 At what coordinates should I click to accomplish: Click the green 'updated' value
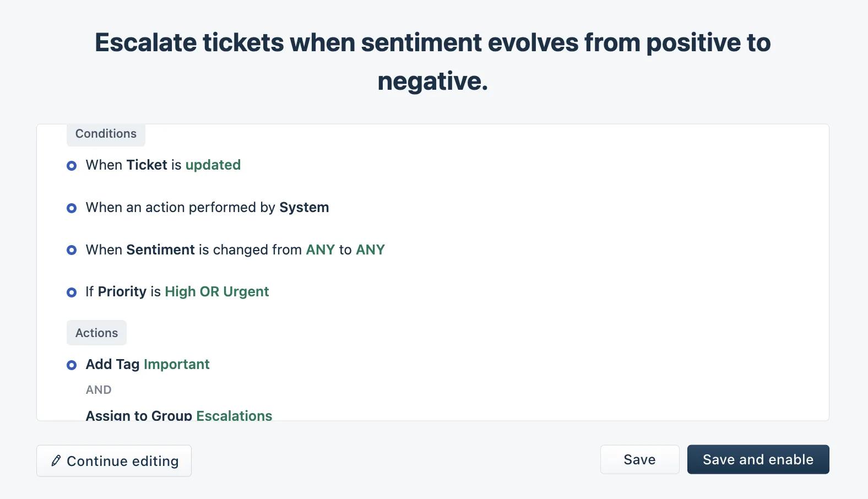pos(213,165)
